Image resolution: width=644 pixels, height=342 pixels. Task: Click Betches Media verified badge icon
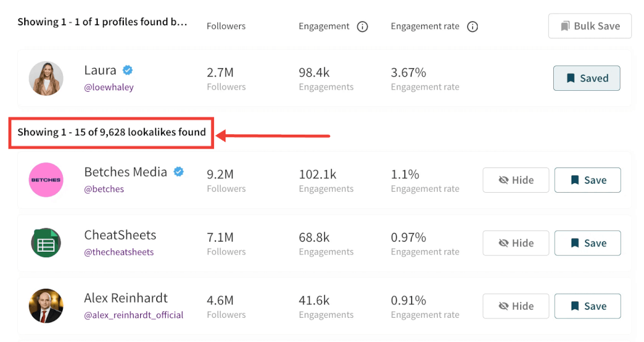point(179,172)
